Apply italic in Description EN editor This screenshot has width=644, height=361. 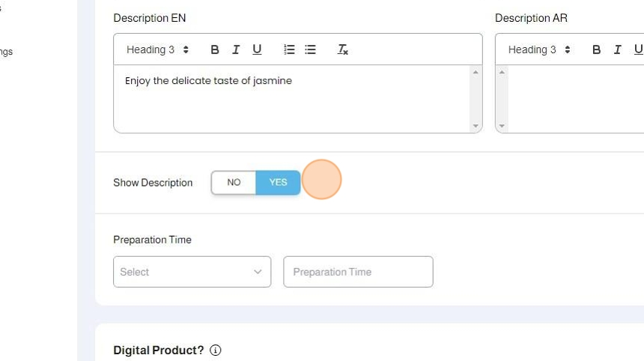pos(236,49)
